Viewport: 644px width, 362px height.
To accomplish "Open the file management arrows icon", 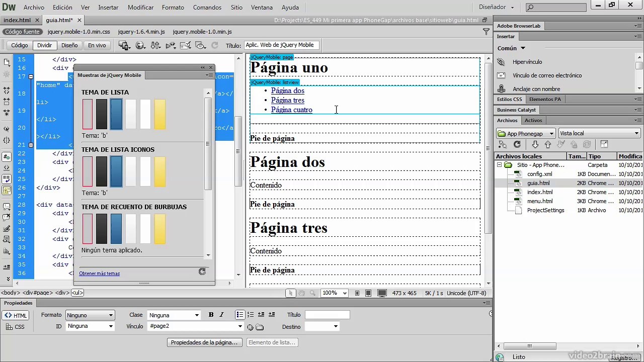I will pos(155,45).
